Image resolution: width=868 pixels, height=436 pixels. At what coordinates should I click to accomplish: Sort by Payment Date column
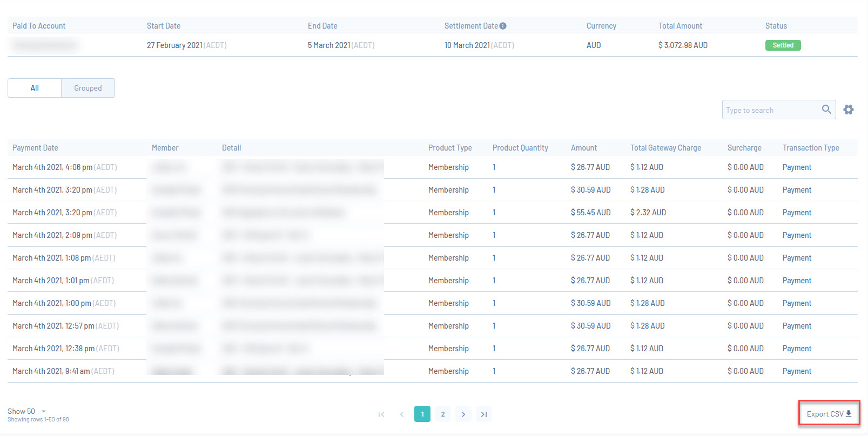click(x=35, y=148)
